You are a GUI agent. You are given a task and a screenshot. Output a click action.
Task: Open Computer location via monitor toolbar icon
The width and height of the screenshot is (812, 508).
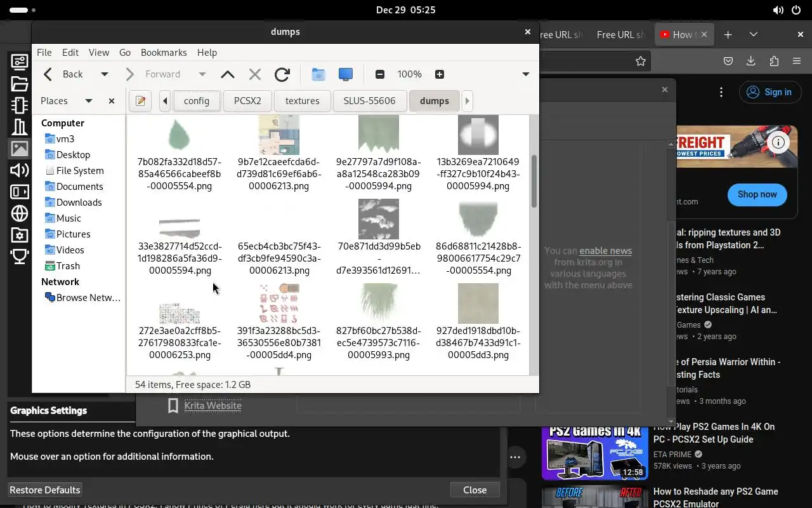coord(346,74)
